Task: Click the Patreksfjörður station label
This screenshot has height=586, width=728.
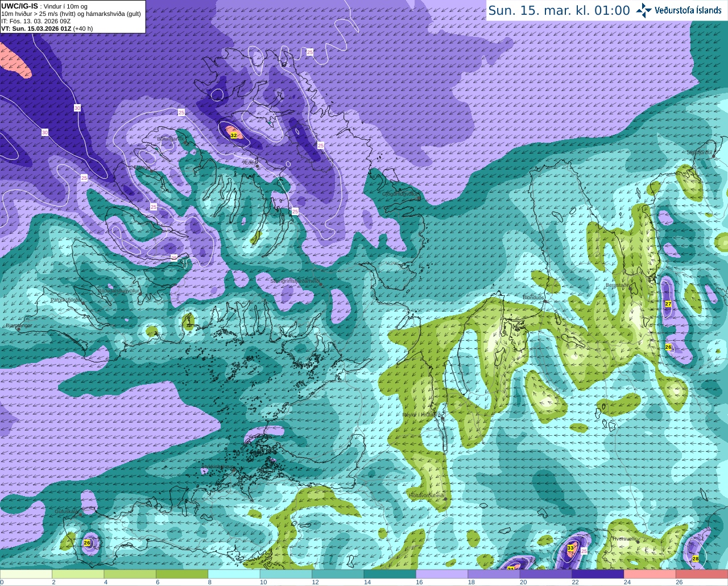Action: coord(66,299)
